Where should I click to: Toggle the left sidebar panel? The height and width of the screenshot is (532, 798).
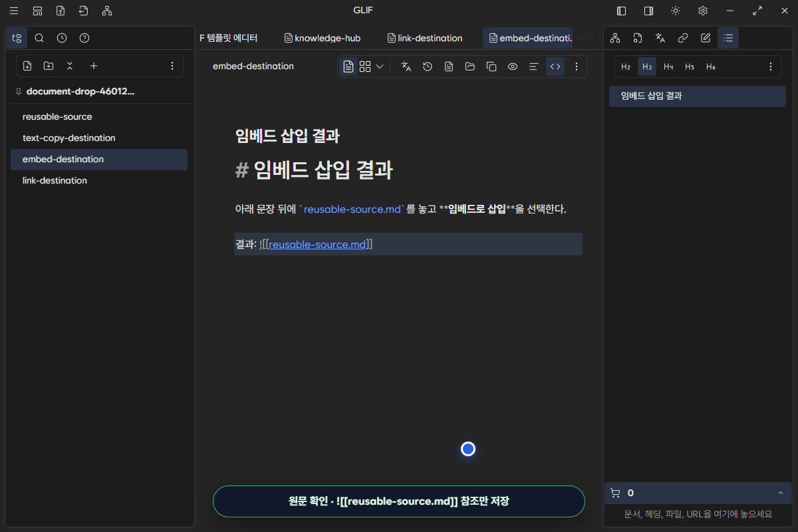click(x=622, y=11)
